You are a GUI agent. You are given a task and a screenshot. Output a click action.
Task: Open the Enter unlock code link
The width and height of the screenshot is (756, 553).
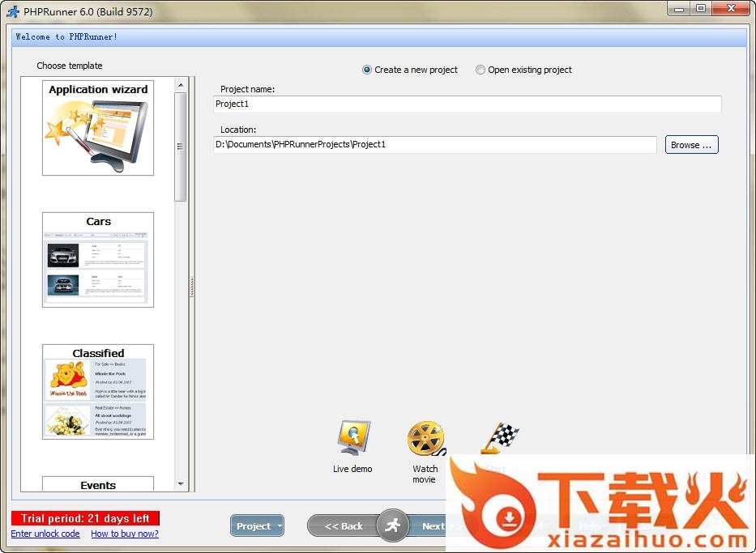pos(45,534)
